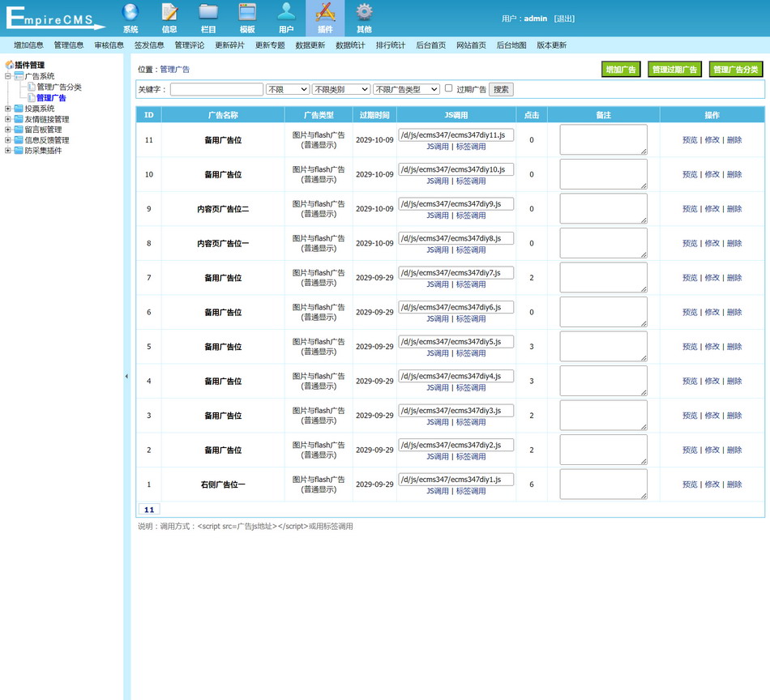Open the 不限类别 dropdown

pyautogui.click(x=340, y=89)
